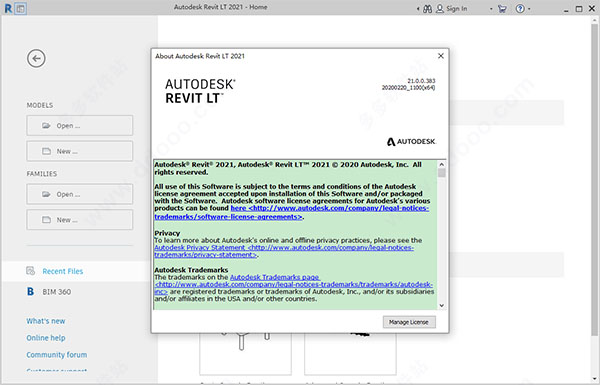Image resolution: width=600 pixels, height=385 pixels.
Task: Click the Autodesk Trademarks heading text
Action: pos(191,270)
